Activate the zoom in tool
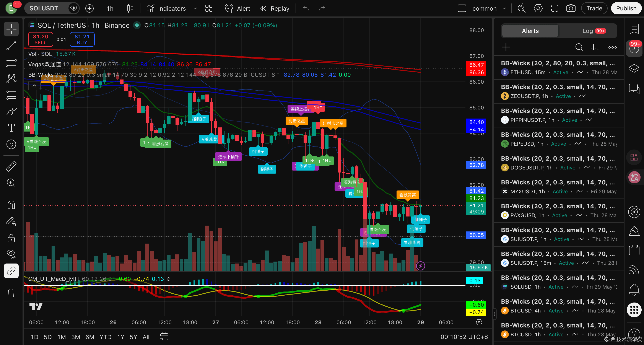The height and width of the screenshot is (345, 644). point(11,183)
